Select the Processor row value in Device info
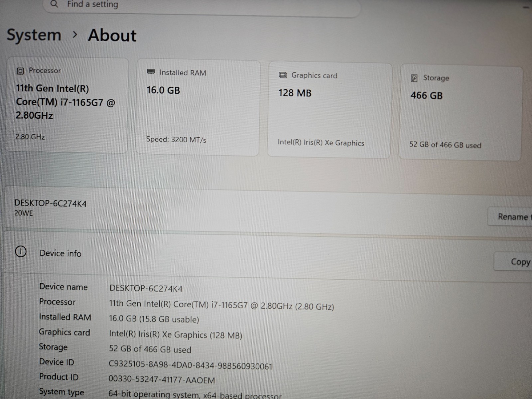The width and height of the screenshot is (532, 399). pyautogui.click(x=221, y=305)
